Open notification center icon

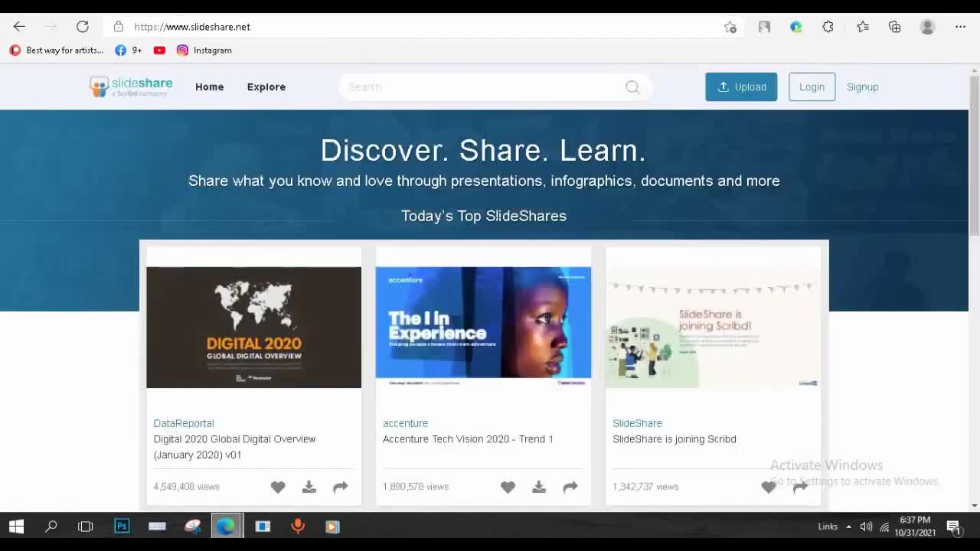[953, 527]
